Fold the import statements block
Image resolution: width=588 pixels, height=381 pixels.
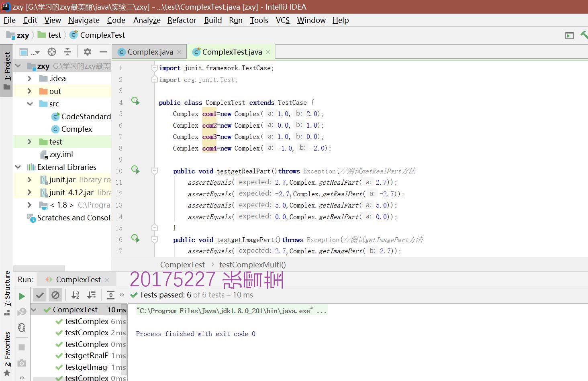point(155,68)
